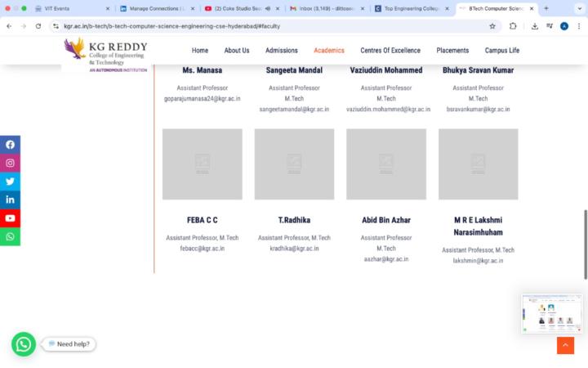This screenshot has width=588, height=368.
Task: Click the Need help? chat bubble
Action: pyautogui.click(x=69, y=344)
